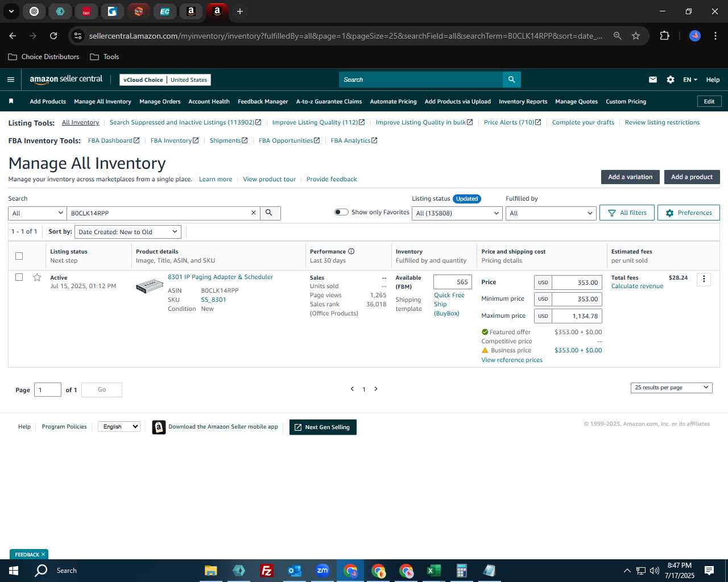Open the Zoom app in taskbar
This screenshot has width=728, height=582.
(322, 571)
